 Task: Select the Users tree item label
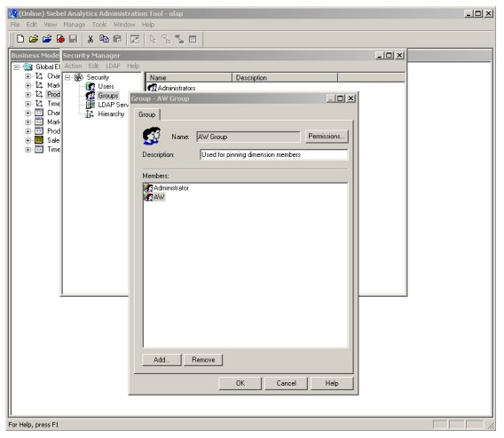click(106, 86)
